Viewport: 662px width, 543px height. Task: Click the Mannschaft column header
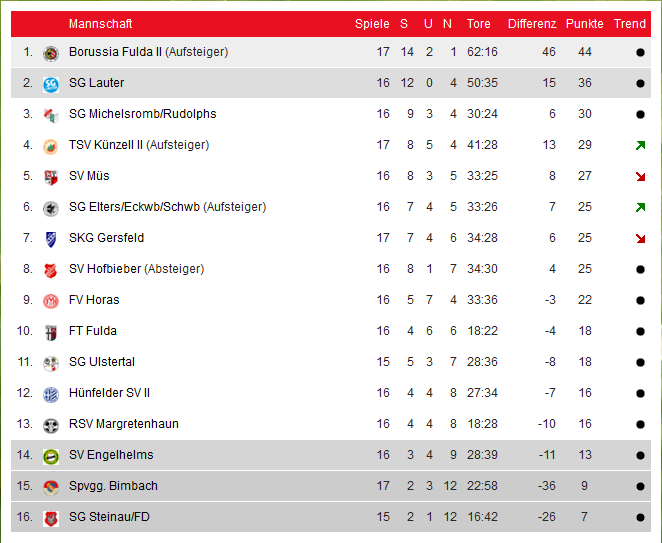point(100,24)
